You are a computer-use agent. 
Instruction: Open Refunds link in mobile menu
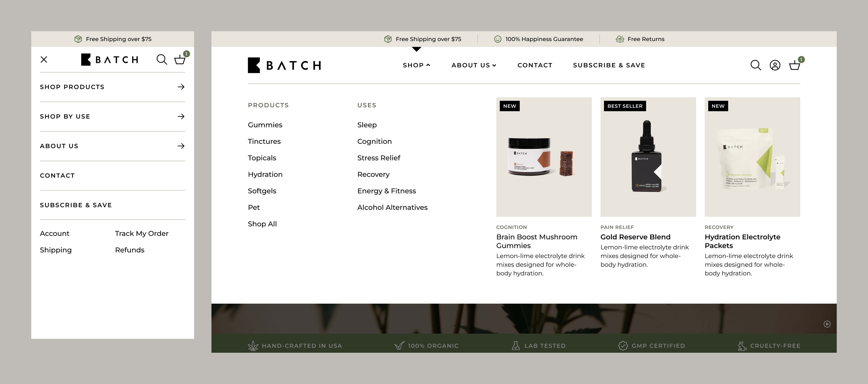(130, 250)
